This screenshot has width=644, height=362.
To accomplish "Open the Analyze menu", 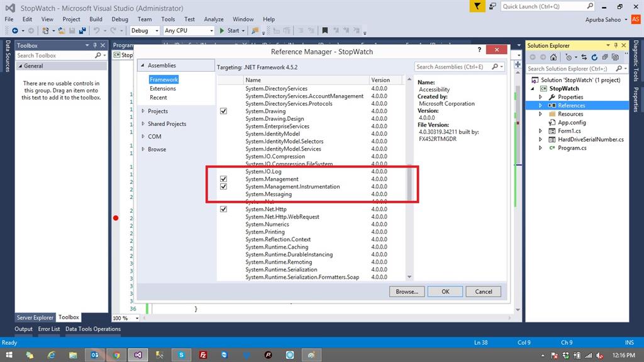I will click(214, 20).
